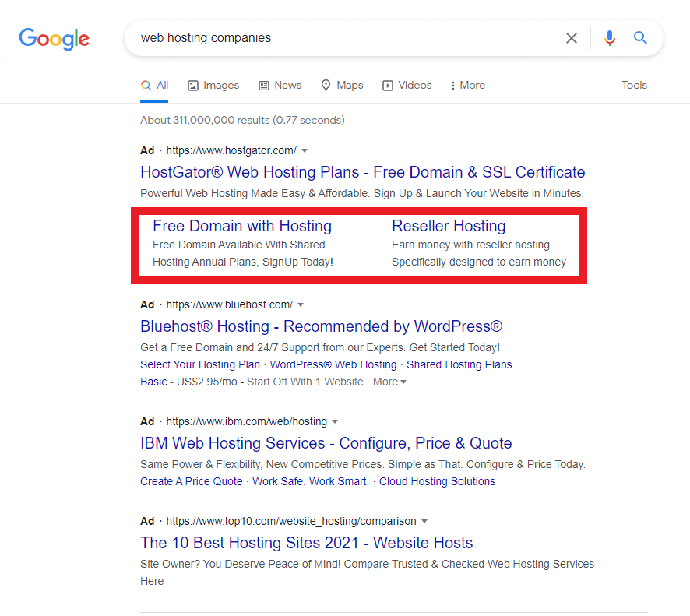Expand More under Bluehost Basic pricing
690x616 pixels.
(x=389, y=382)
